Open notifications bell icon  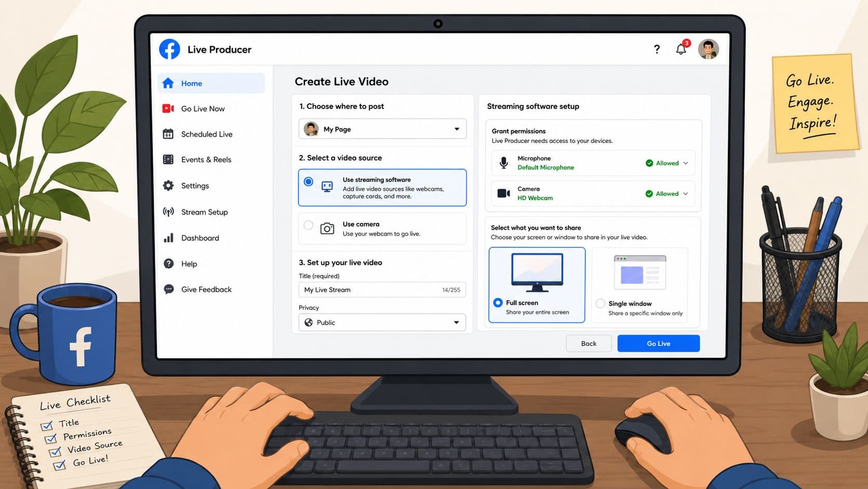[x=681, y=49]
